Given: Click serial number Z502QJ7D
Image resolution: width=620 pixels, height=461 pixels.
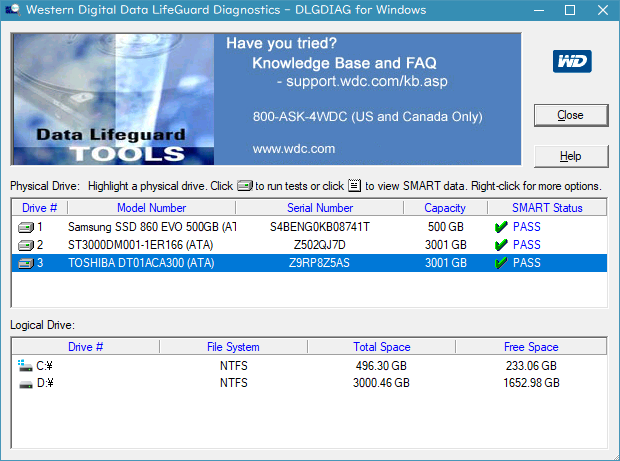Looking at the screenshot, I should pos(319,245).
